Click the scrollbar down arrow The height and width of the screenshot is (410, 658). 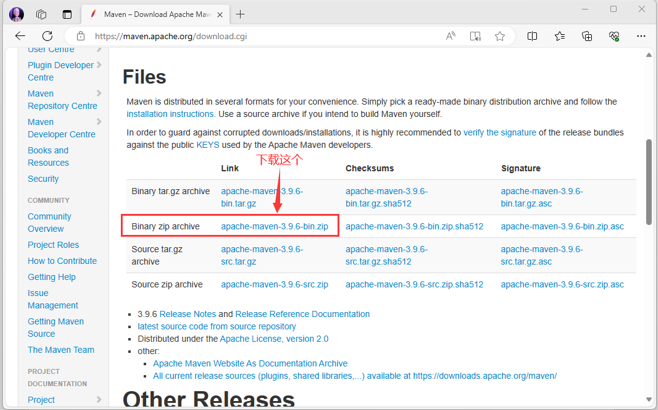(649, 400)
